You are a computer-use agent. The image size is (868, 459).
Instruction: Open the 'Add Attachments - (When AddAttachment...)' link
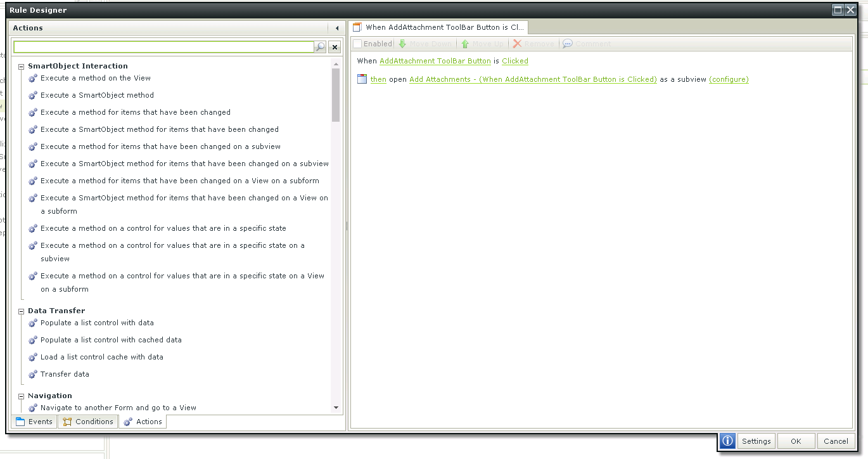533,79
